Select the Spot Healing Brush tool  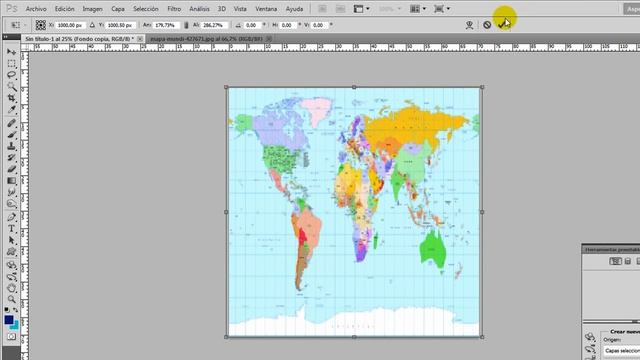click(11, 123)
